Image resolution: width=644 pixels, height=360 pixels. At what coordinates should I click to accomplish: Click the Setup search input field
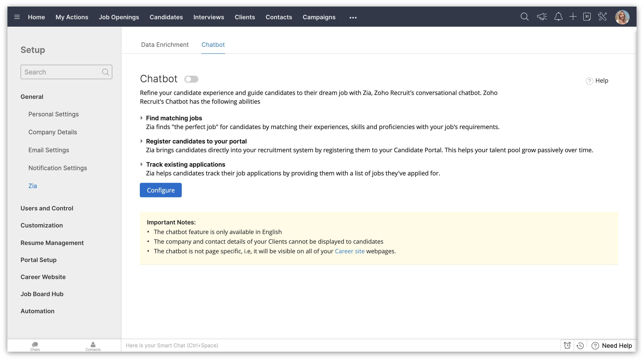[61, 72]
